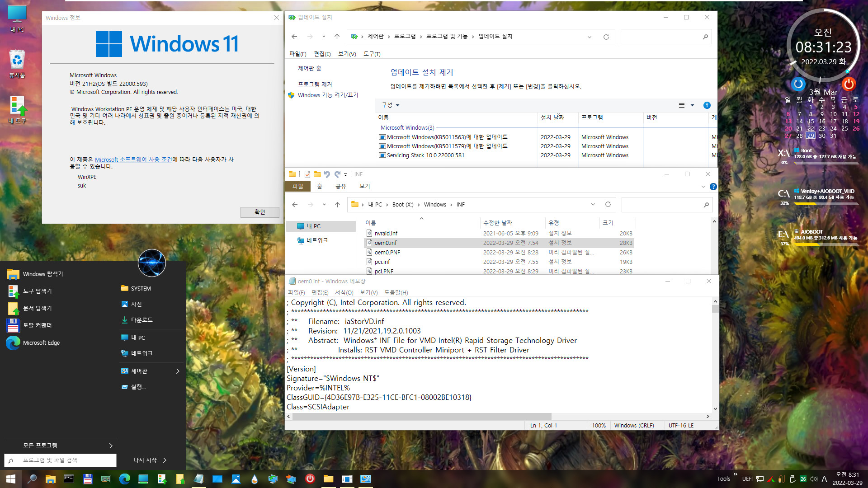Sort by 설치 날짜 column header

(x=557, y=117)
